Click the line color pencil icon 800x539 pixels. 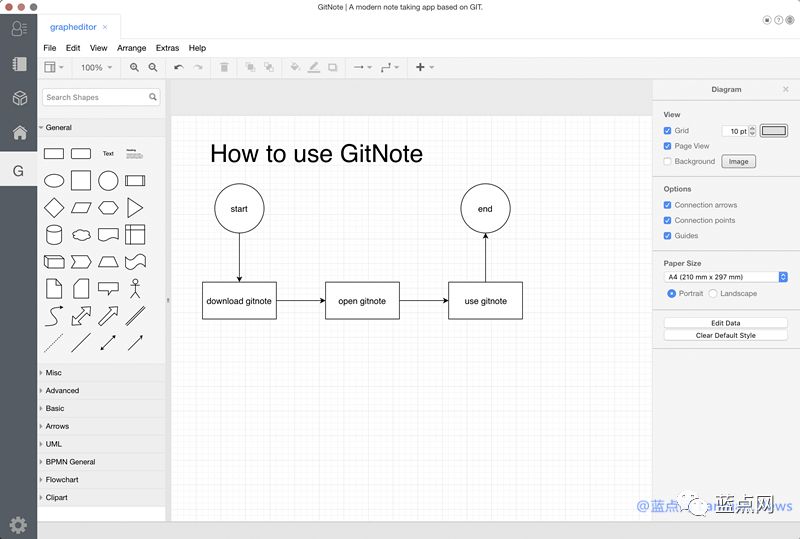click(314, 67)
